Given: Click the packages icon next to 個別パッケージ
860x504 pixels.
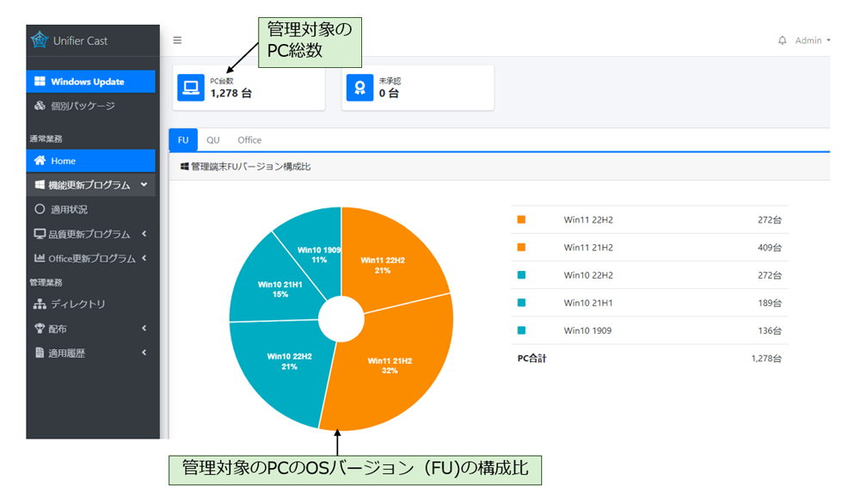Looking at the screenshot, I should coord(40,105).
